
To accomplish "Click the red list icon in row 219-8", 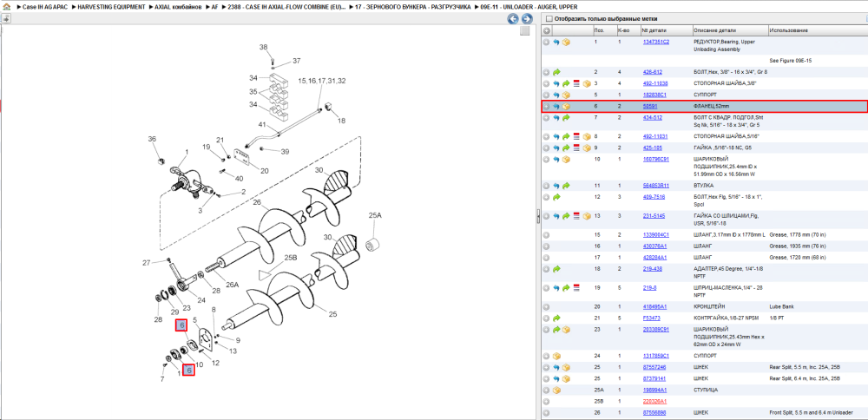I will pyautogui.click(x=576, y=288).
